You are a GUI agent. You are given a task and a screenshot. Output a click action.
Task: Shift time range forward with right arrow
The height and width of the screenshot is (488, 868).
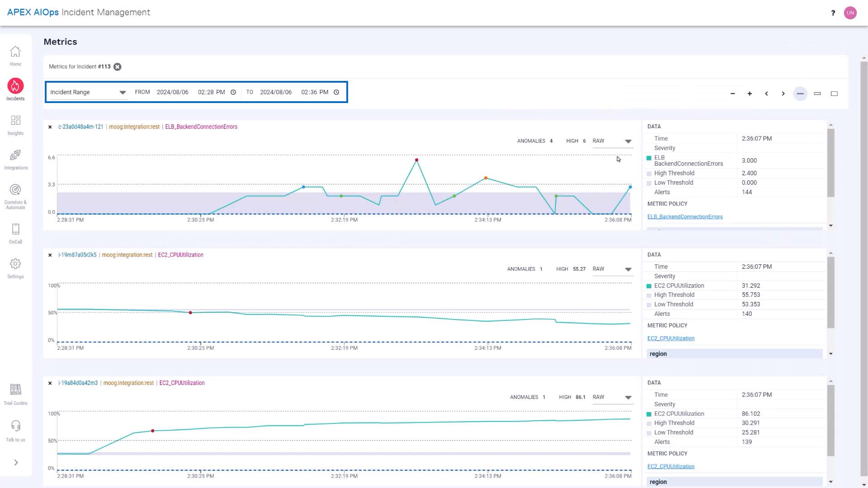[783, 94]
